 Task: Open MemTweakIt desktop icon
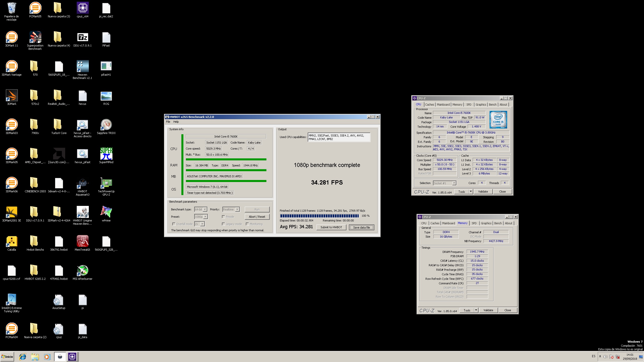[x=83, y=243]
